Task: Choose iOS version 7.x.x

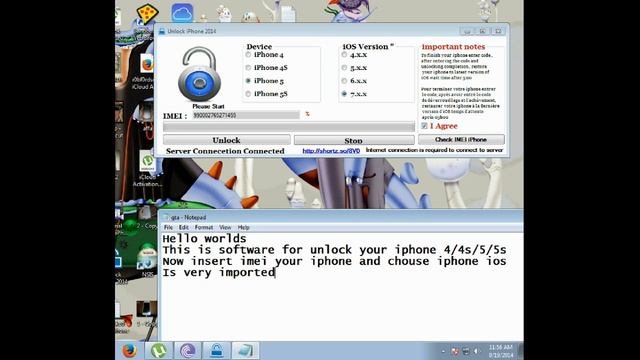Action: [344, 94]
